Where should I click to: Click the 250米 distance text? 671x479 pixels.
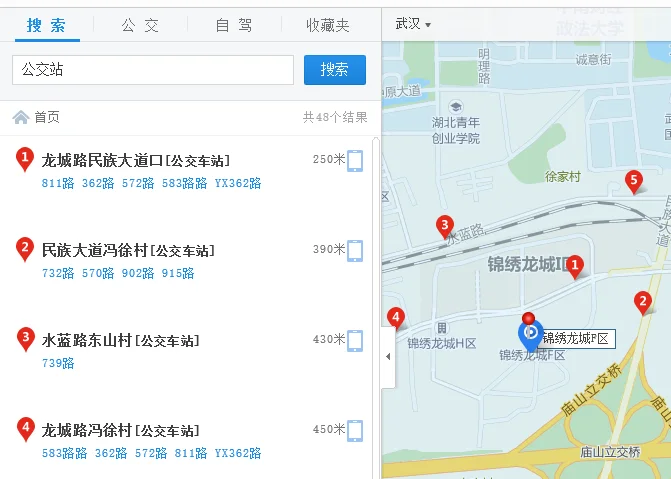coord(329,159)
